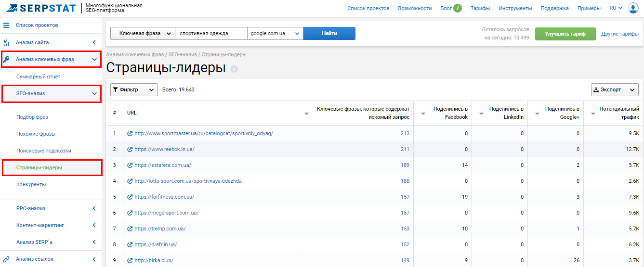Screen dimensions: 644x267
Task: Click the Google+ shares value 26 for birka.club
Action: click(x=576, y=261)
